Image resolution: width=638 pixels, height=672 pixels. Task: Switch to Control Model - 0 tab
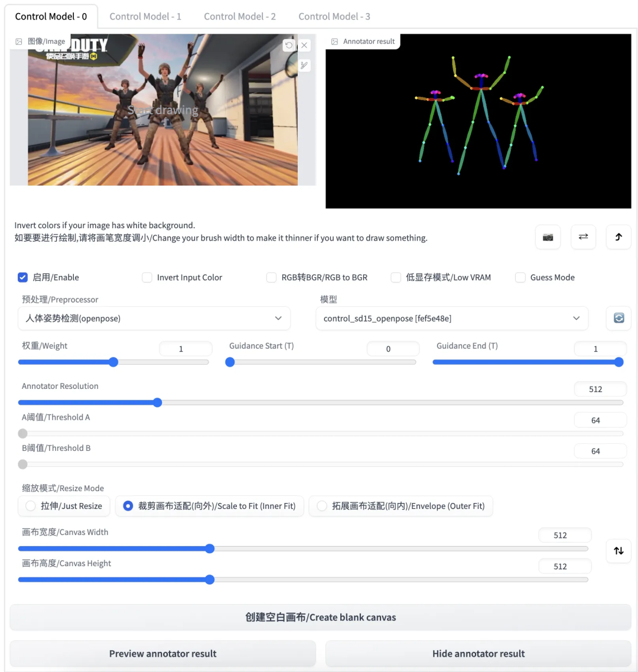pyautogui.click(x=51, y=17)
